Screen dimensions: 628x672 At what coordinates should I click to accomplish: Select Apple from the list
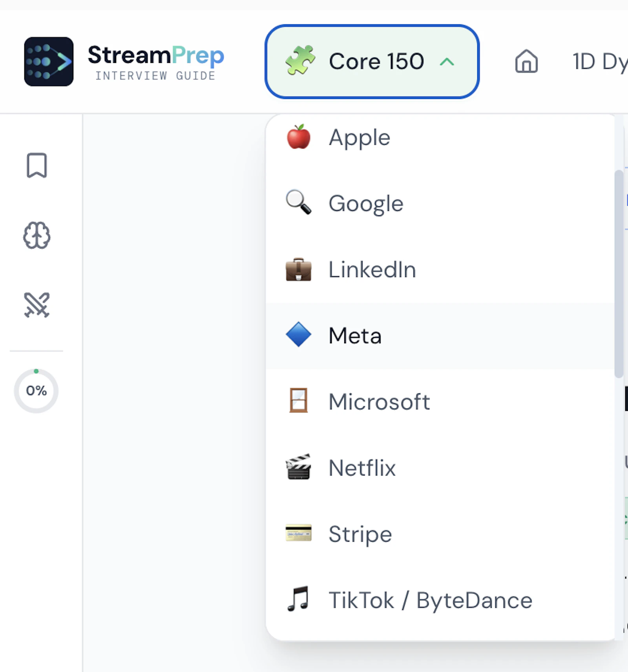pos(440,137)
